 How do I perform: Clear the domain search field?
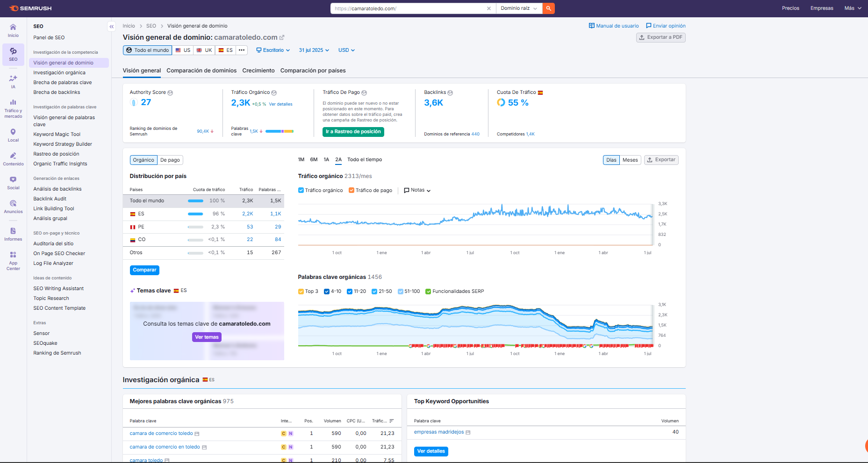pos(489,8)
